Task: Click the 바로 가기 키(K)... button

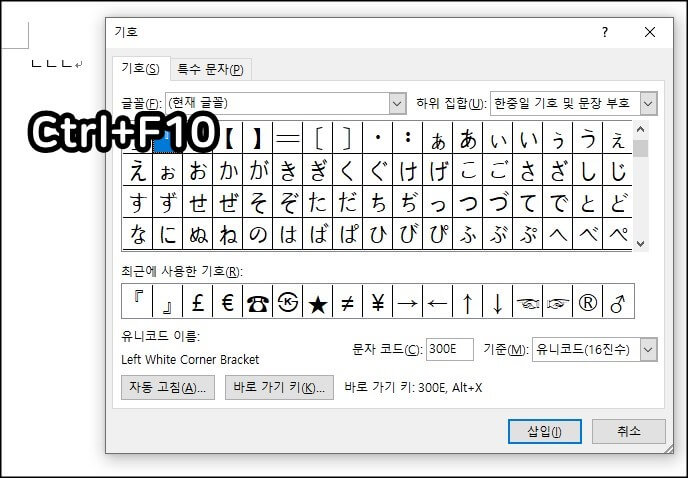Action: click(x=279, y=388)
